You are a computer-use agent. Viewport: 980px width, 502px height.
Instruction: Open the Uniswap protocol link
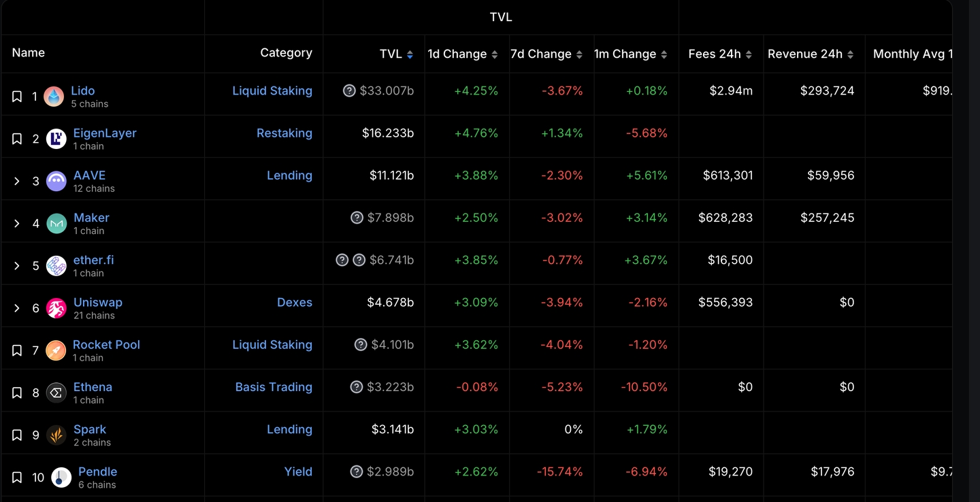coord(98,302)
